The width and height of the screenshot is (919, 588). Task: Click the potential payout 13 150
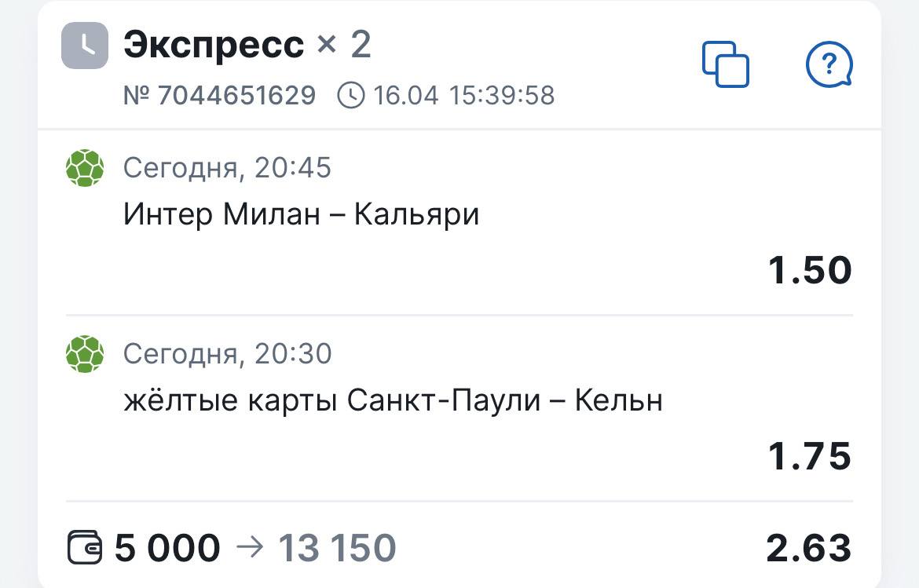click(x=337, y=548)
